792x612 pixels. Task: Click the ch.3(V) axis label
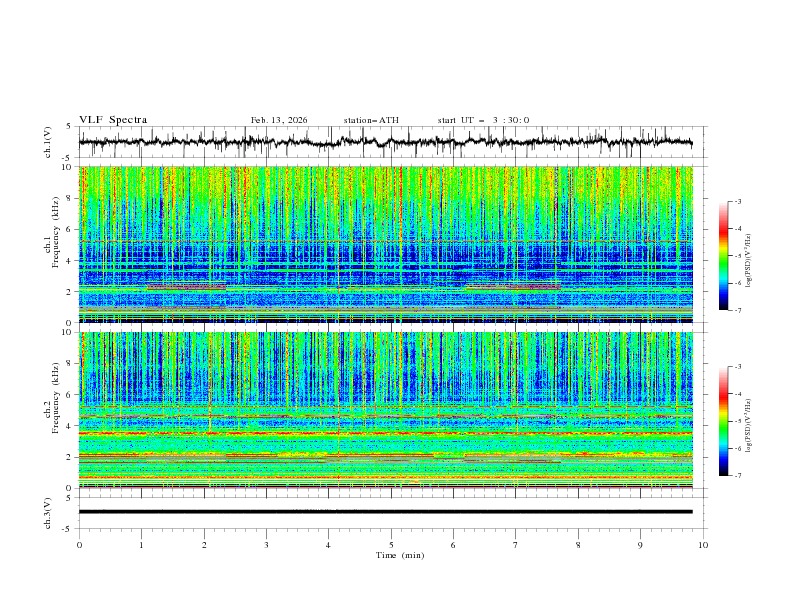pos(48,512)
